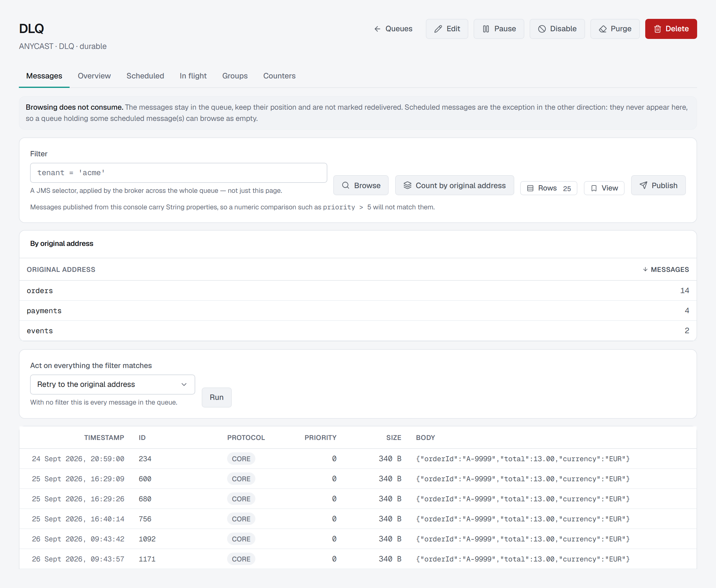716x588 pixels.
Task: Purge the DLQ queue
Action: pos(615,29)
